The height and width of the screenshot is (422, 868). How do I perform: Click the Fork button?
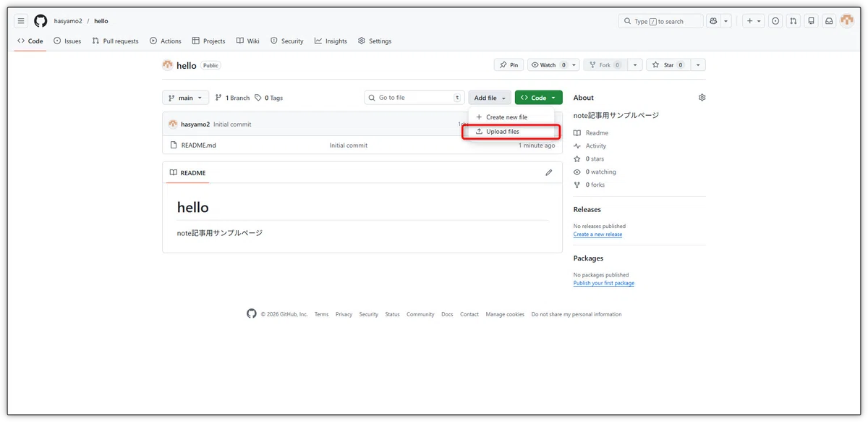(x=604, y=65)
